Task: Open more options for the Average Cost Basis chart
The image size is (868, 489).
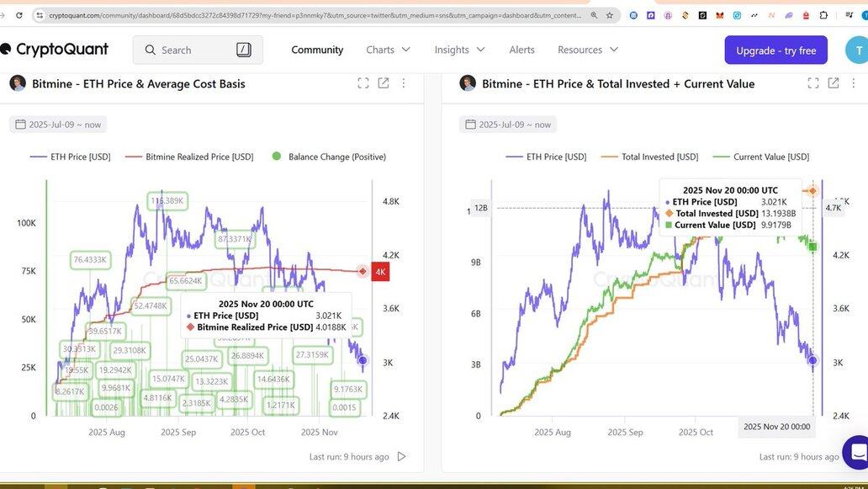Action: pyautogui.click(x=404, y=83)
